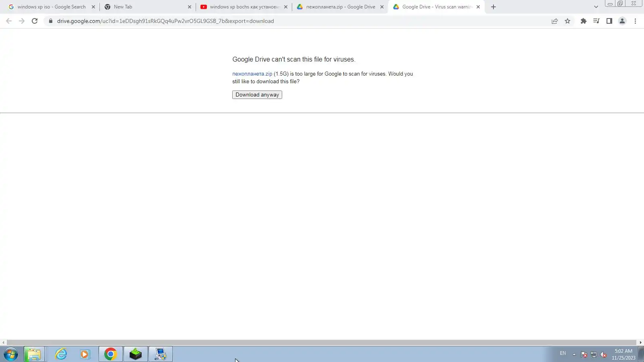Open the muted volume tray icon

(603, 354)
